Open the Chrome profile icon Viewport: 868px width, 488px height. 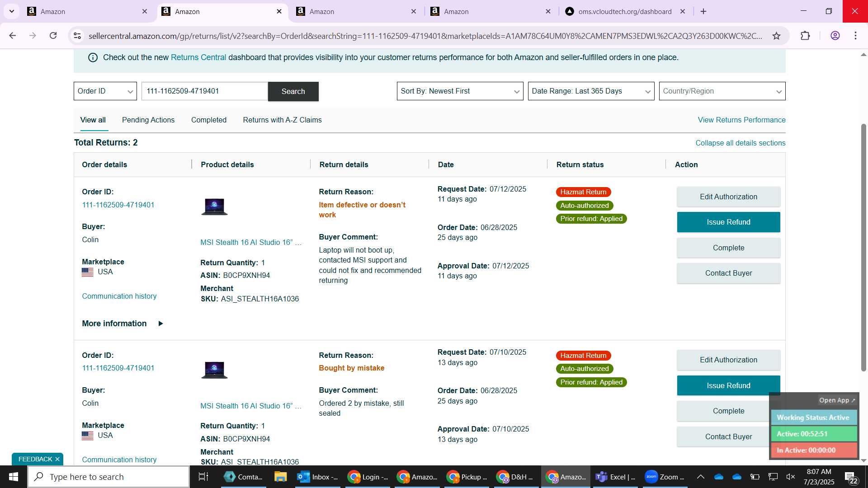[835, 36]
